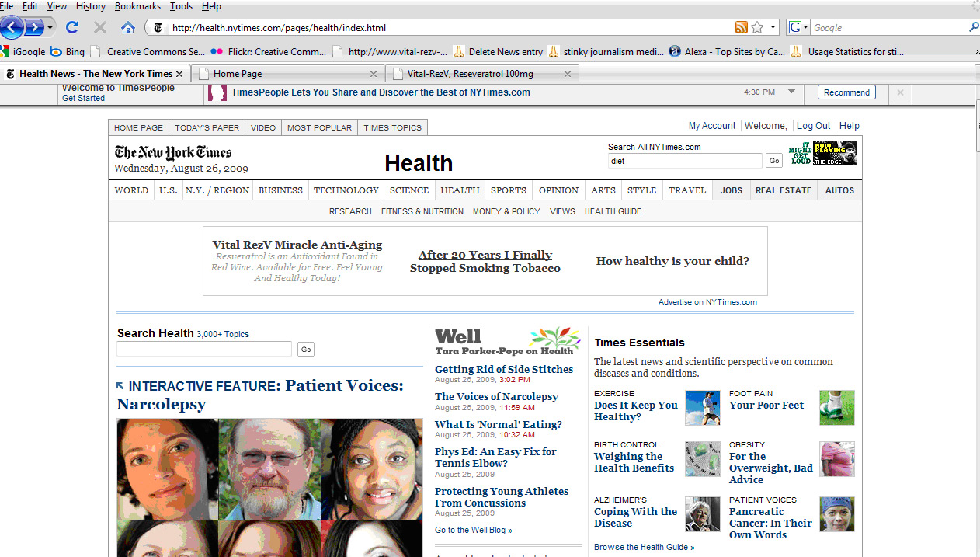Reload the page with the refresh icon
Image resolution: width=980 pixels, height=557 pixels.
click(x=72, y=28)
